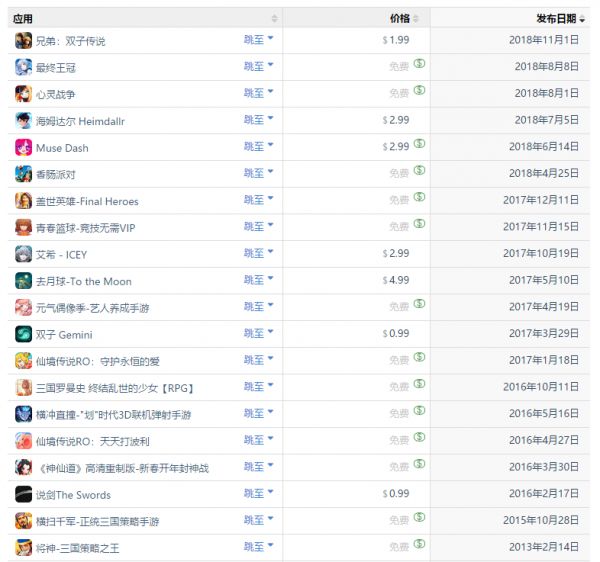Click the 说剑The Swords app icon

23,494
